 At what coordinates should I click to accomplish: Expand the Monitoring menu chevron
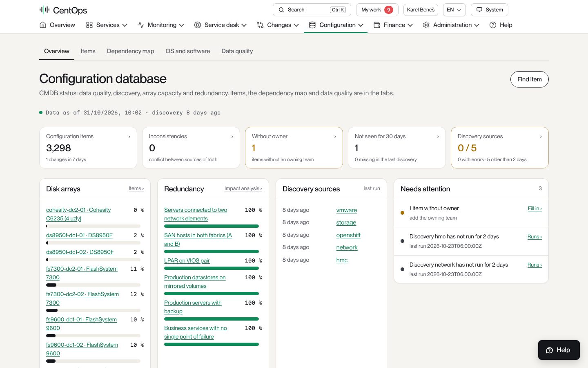coord(182,25)
